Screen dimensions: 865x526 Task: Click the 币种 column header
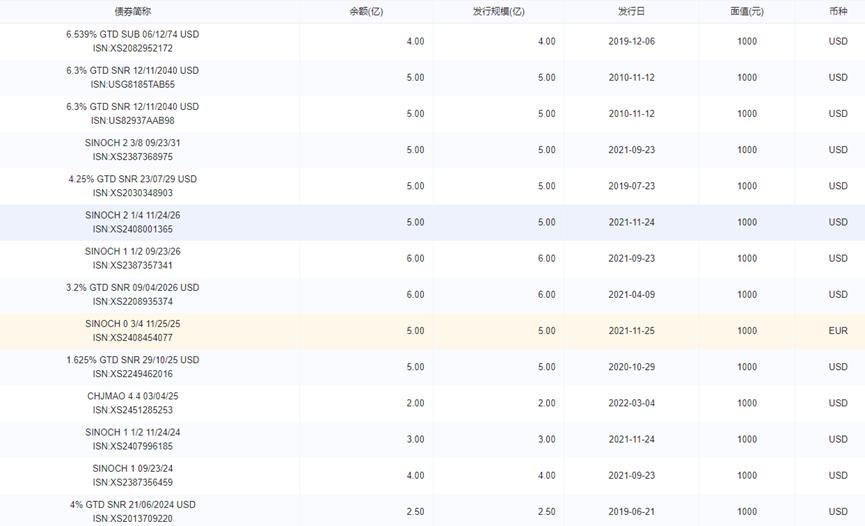(x=838, y=11)
